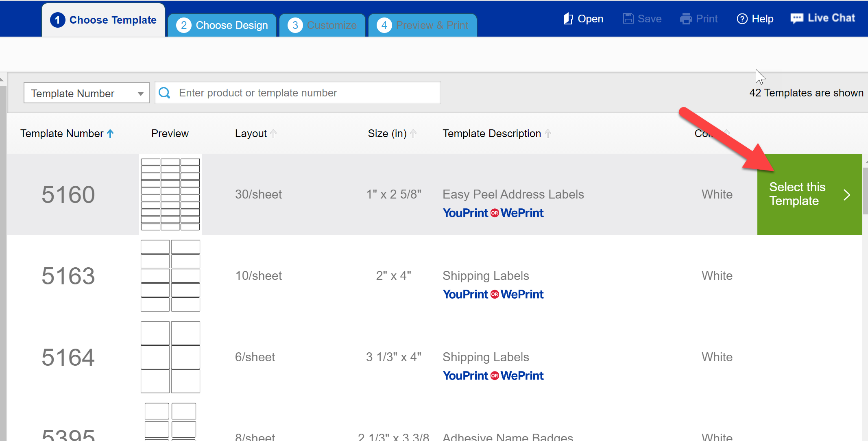Open Help via question mark icon
The width and height of the screenshot is (868, 441).
(742, 19)
